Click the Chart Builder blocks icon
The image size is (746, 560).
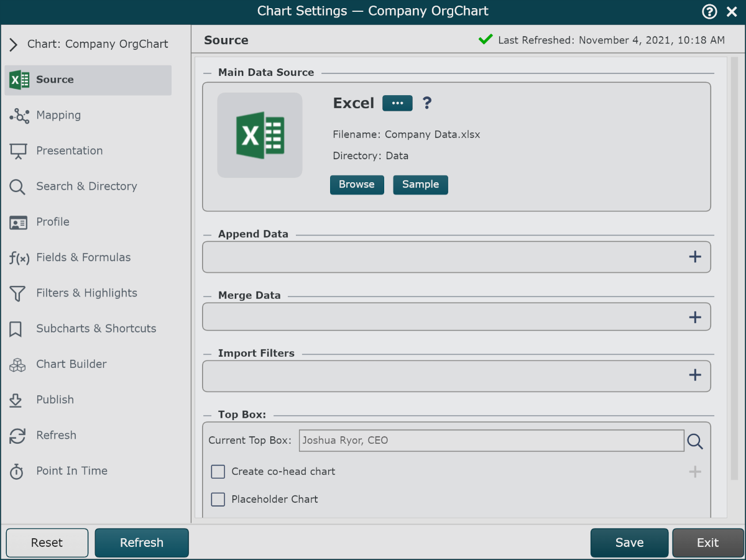[x=17, y=365]
